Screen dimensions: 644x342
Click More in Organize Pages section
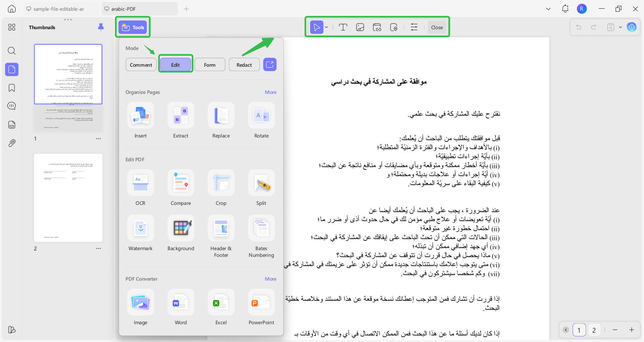tap(270, 92)
